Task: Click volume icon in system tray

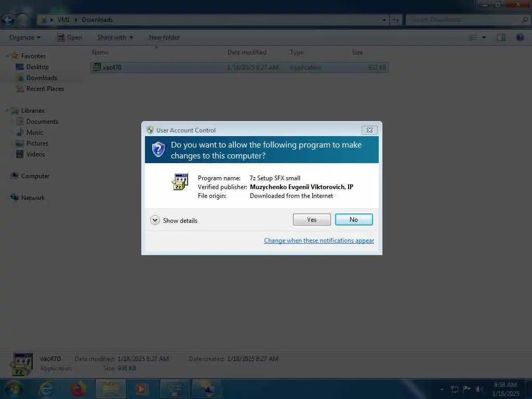Action: tap(479, 389)
